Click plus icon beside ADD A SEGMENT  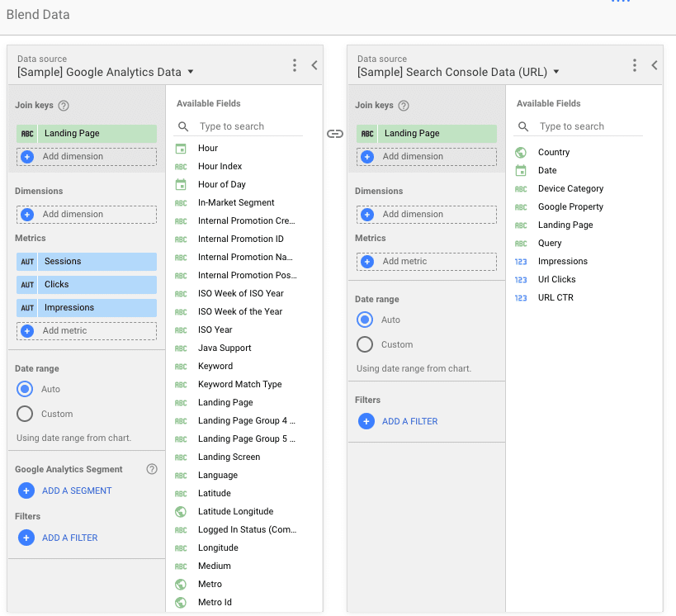[x=26, y=490]
